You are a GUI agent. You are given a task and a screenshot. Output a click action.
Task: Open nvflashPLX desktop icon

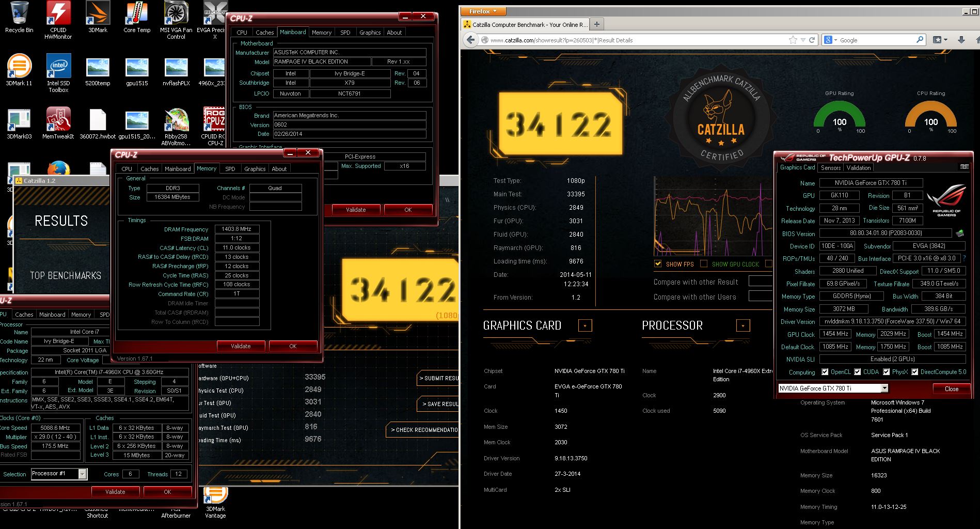[x=176, y=70]
